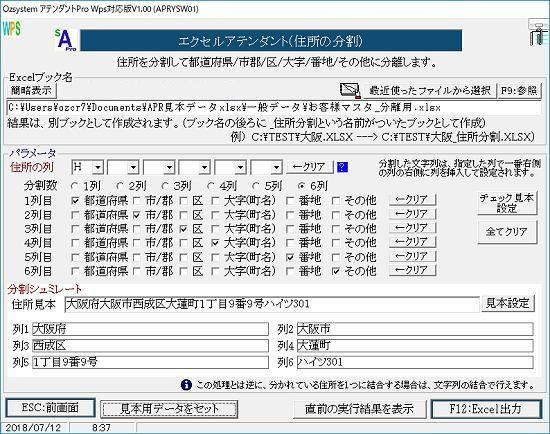Select the 3列 split count radio
Image resolution: width=550 pixels, height=434 pixels.
click(165, 186)
